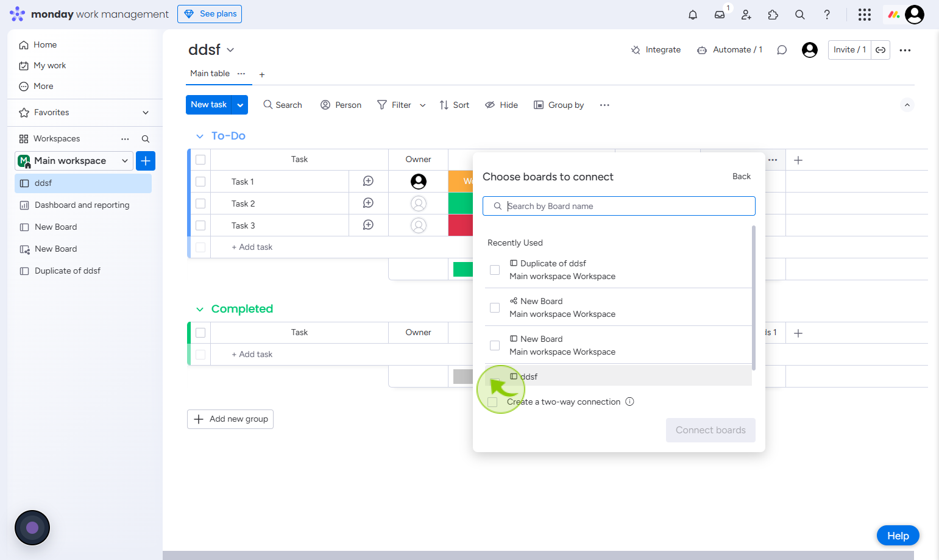Click the board owner avatar in header
Image resolution: width=939 pixels, height=560 pixels.
coord(810,50)
